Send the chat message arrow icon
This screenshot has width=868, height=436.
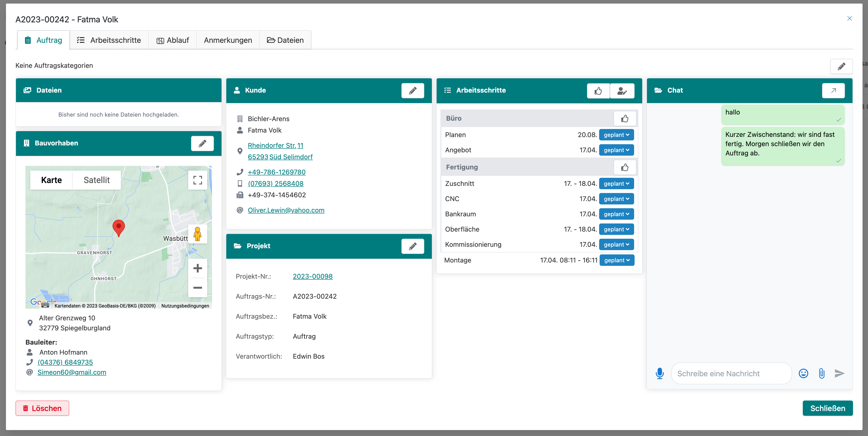839,373
